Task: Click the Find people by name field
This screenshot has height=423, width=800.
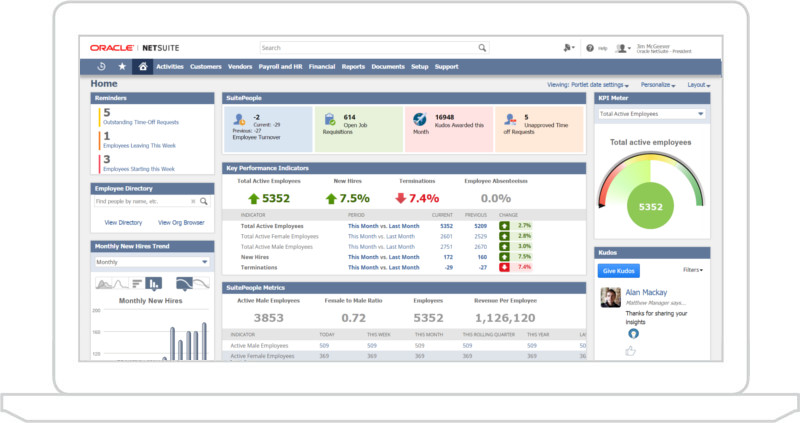Action: pos(144,201)
